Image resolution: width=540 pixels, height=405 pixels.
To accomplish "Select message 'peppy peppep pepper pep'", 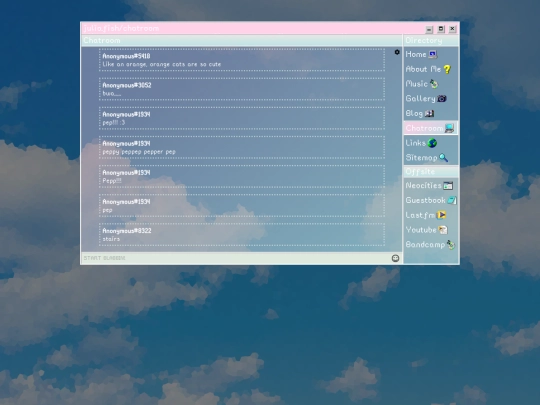I will click(139, 152).
